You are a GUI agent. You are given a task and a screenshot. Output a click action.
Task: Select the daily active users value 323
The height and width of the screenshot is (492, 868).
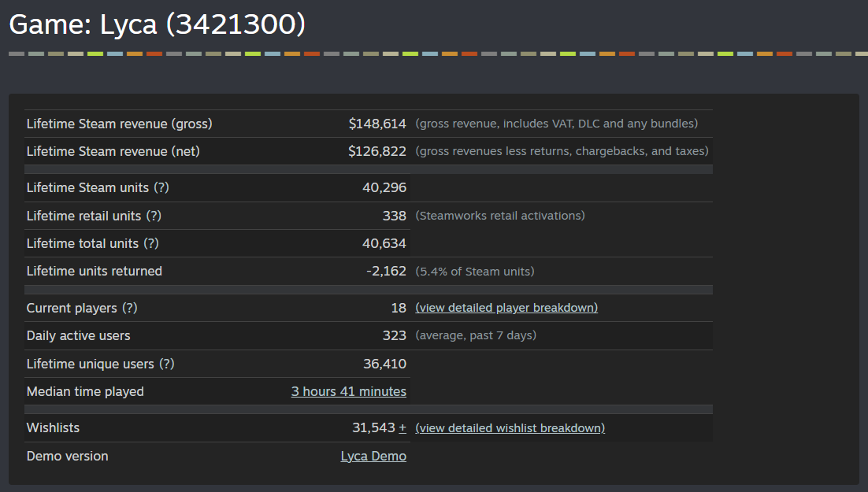(x=394, y=335)
